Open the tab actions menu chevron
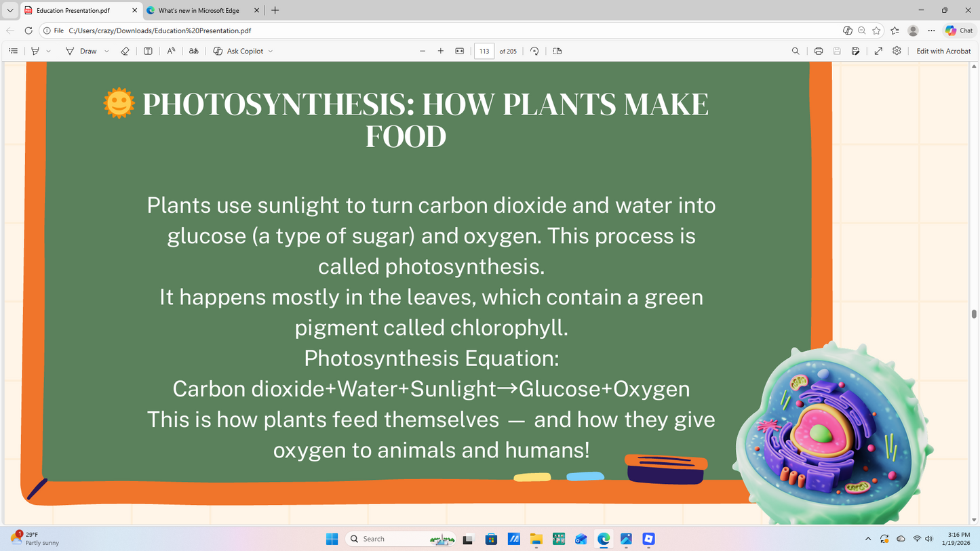This screenshot has height=551, width=980. [9, 10]
